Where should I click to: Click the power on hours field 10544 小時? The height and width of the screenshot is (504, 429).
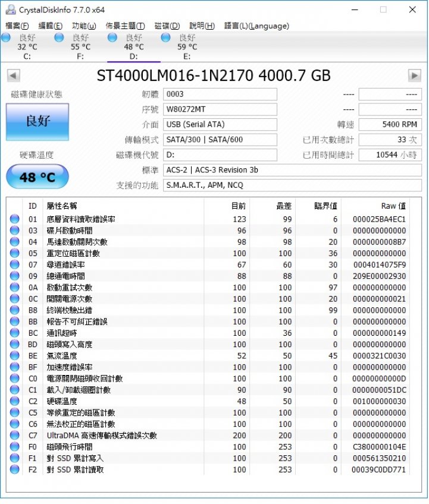tap(390, 155)
